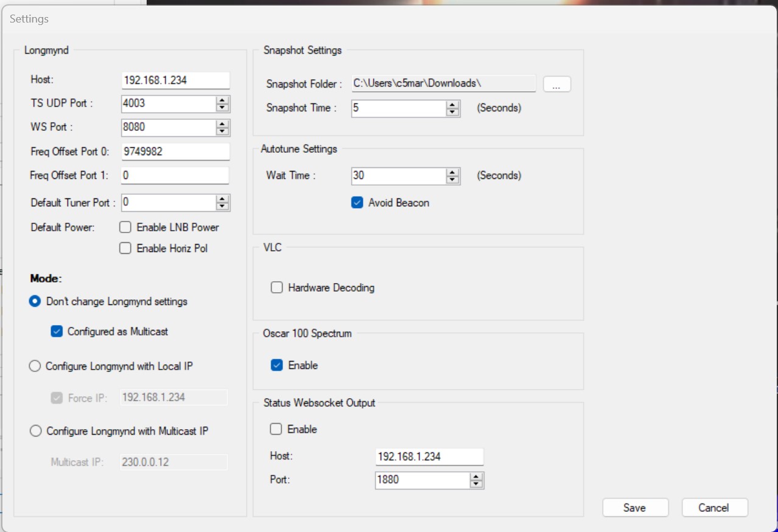The width and height of the screenshot is (778, 532).
Task: Enable LNB Power checkbox
Action: pyautogui.click(x=125, y=228)
